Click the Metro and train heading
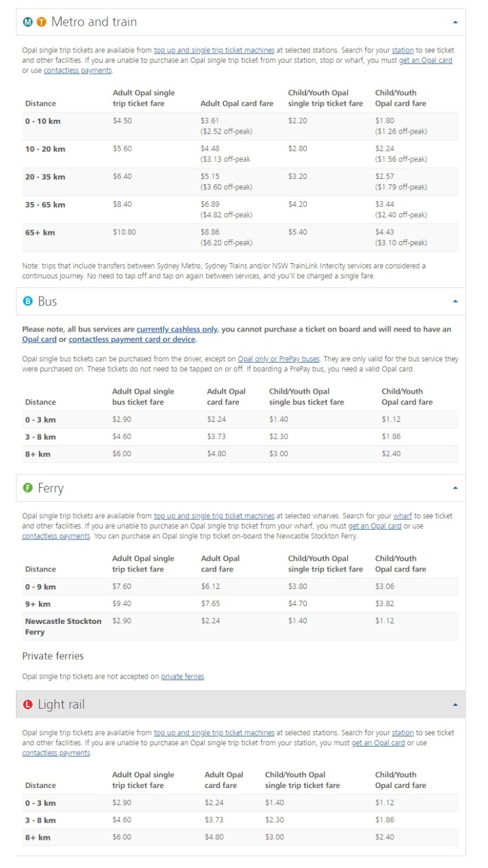This screenshot has width=488, height=868. pyautogui.click(x=94, y=23)
